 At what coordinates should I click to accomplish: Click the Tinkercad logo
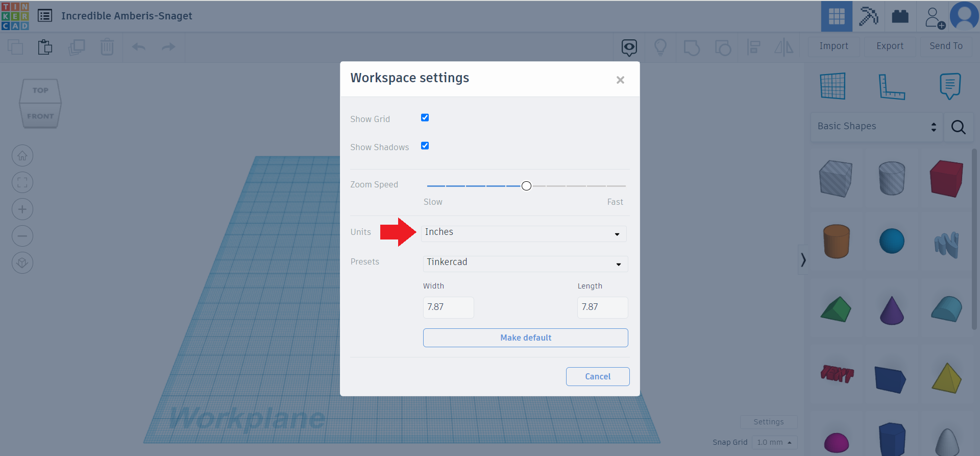[x=15, y=16]
